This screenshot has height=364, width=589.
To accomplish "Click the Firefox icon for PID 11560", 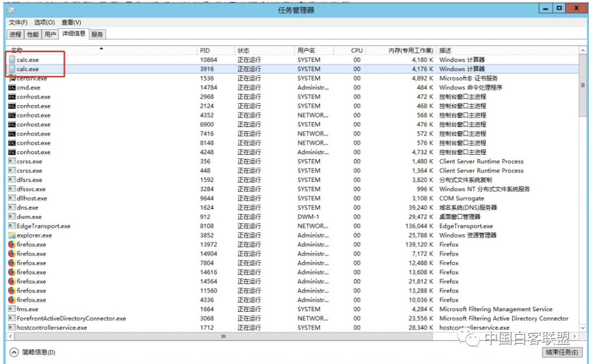I will (11, 290).
